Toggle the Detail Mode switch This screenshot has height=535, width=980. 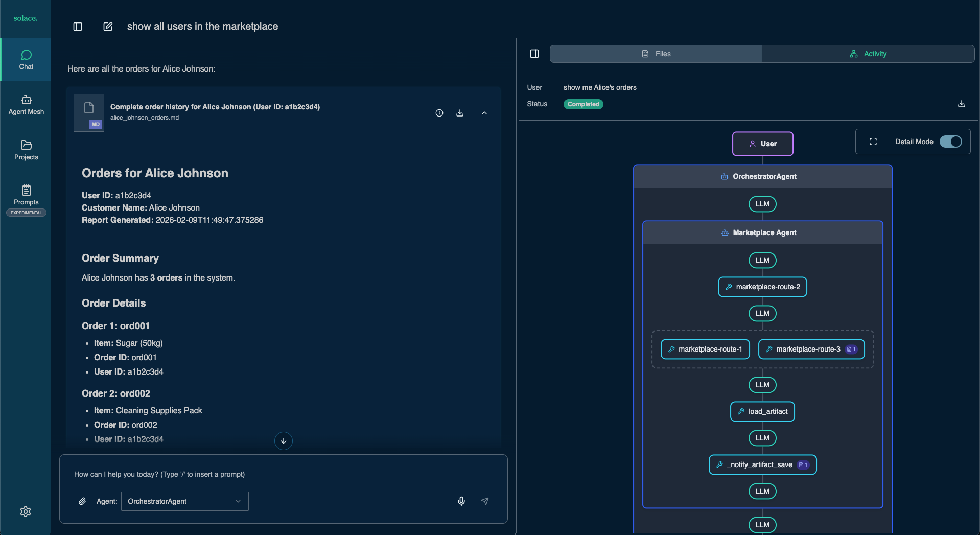[x=950, y=142]
